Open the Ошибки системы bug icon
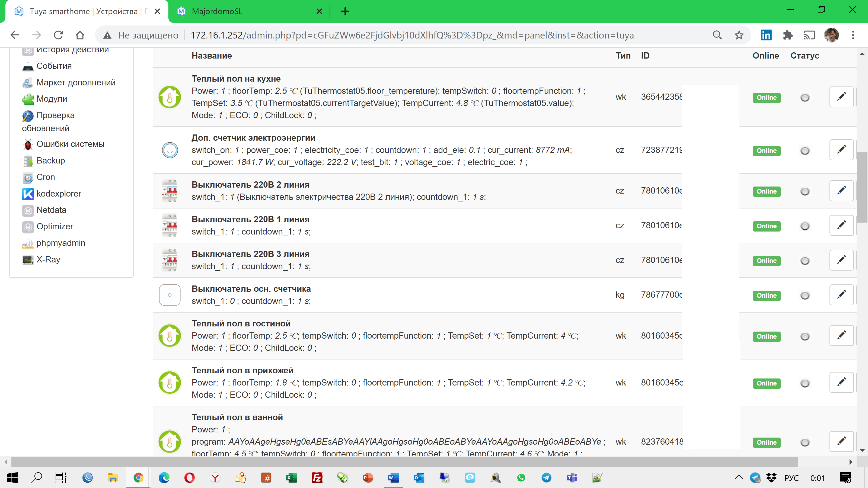This screenshot has height=488, width=868. [28, 144]
